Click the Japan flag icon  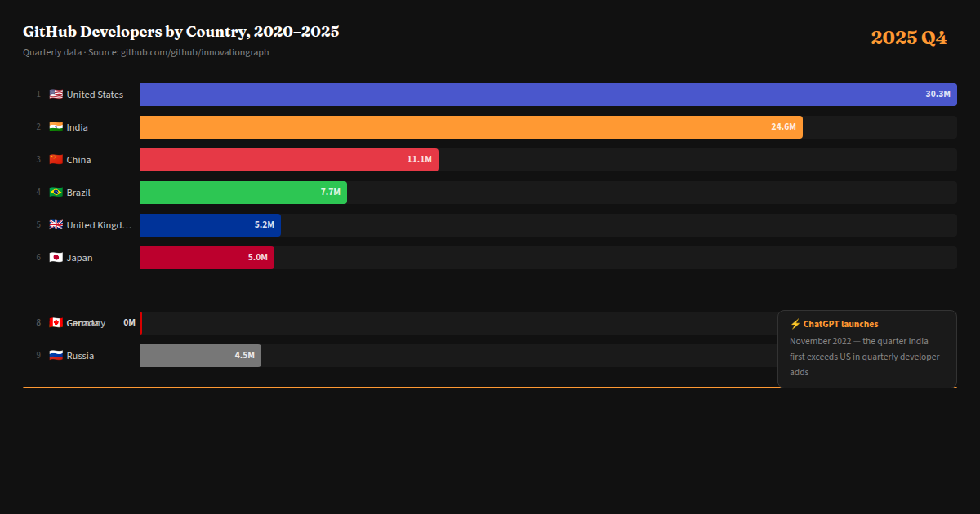tap(56, 258)
